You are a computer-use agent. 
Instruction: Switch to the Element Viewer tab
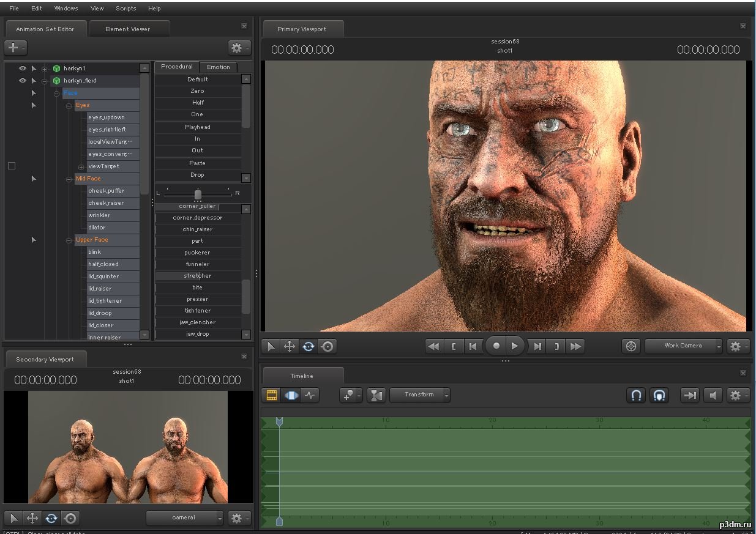tap(127, 29)
